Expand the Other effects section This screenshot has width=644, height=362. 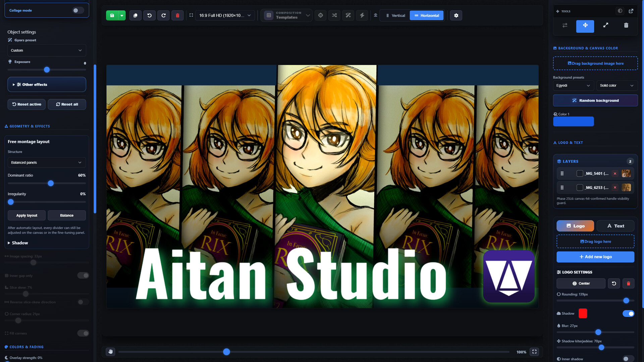coord(47,84)
